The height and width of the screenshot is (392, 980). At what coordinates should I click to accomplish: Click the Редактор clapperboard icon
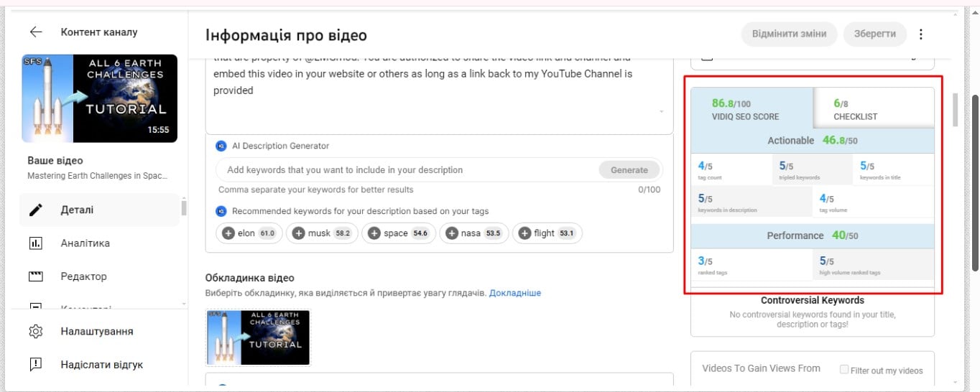tap(36, 276)
